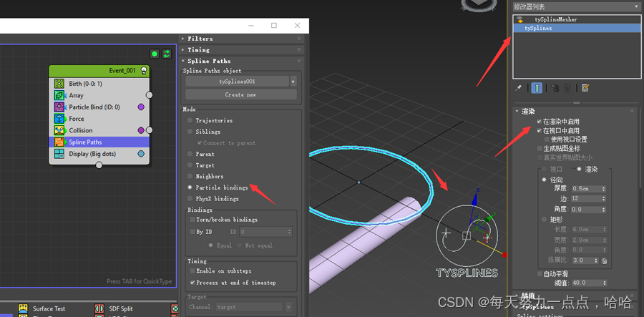Select the Parent mode radio button
Screen dimensions: 644x317
[190, 154]
